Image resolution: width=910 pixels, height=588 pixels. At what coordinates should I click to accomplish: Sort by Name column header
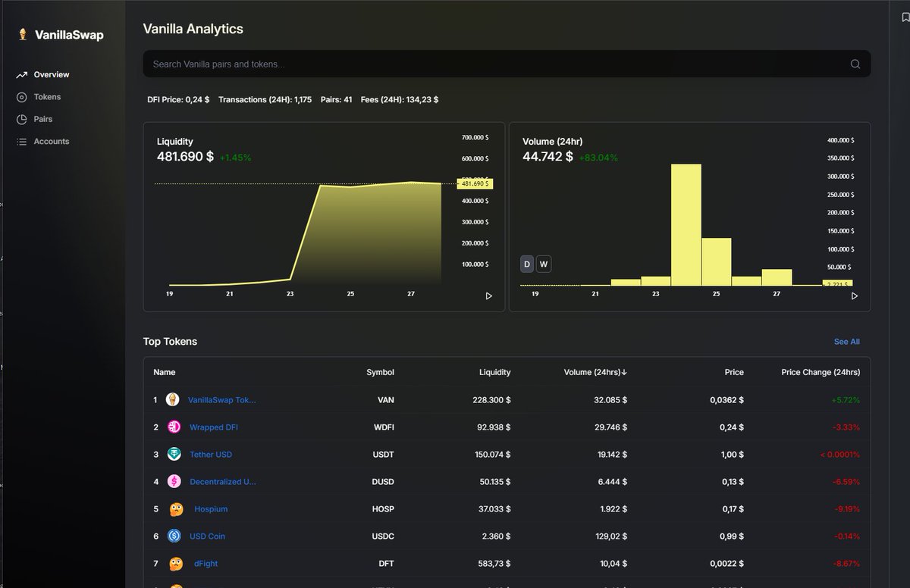click(x=165, y=372)
